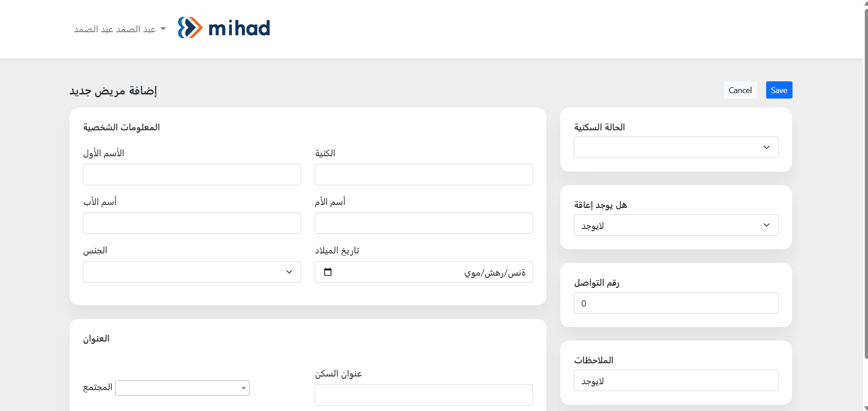868x411 pixels.
Task: Click into the أسم الأب field
Action: (192, 223)
